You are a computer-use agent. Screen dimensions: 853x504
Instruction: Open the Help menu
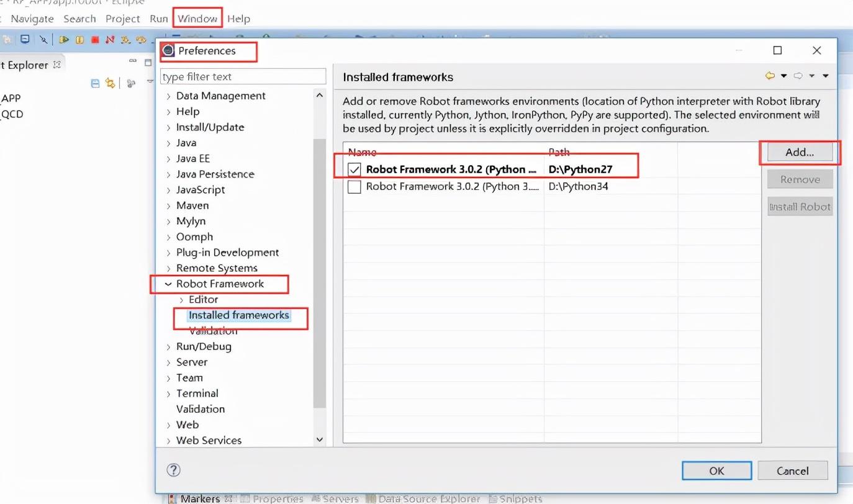click(x=238, y=19)
